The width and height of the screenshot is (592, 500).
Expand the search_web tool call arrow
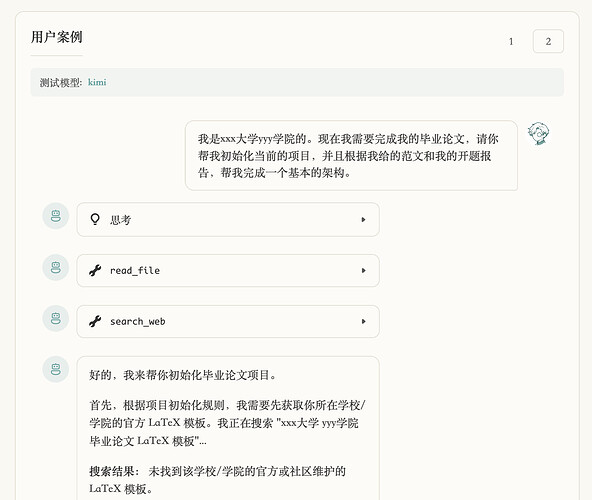pyautogui.click(x=363, y=321)
